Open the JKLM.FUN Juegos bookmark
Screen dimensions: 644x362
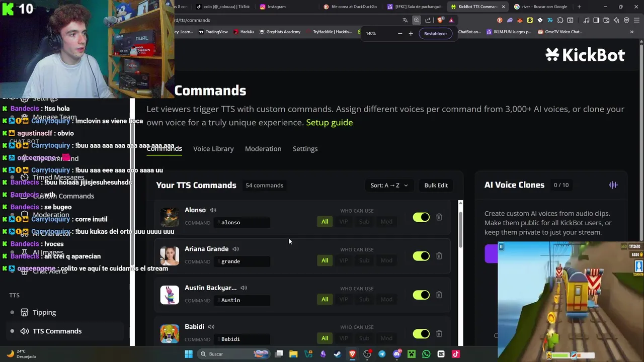click(x=510, y=32)
